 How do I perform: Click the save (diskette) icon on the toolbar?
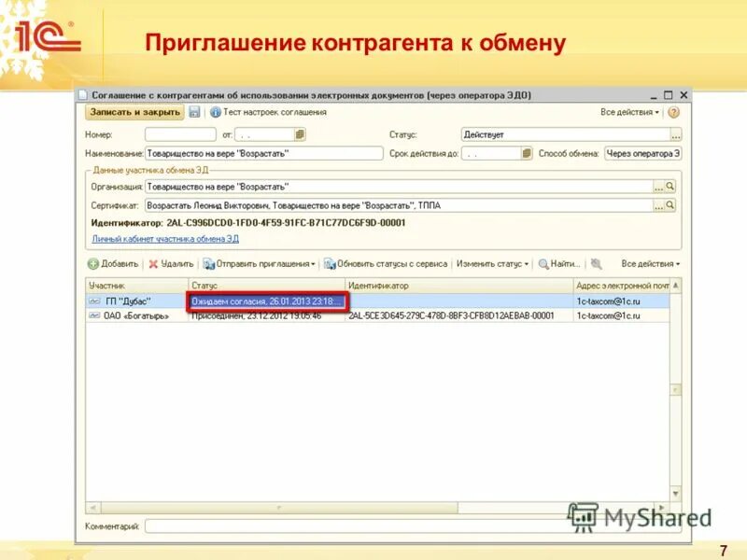[196, 113]
